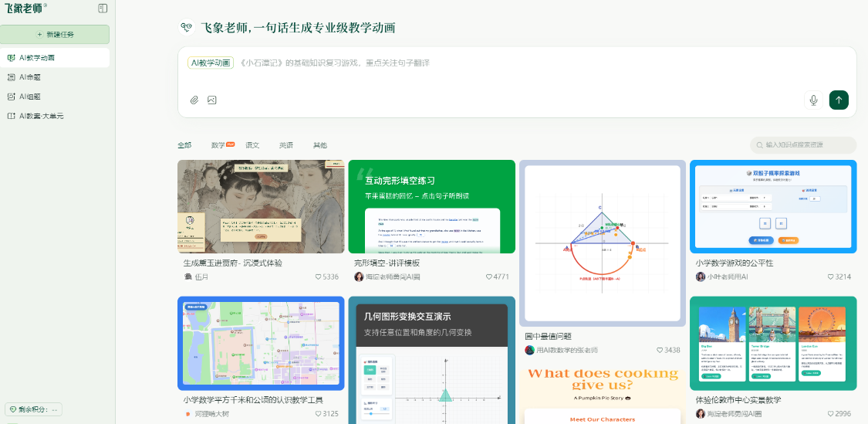Open the 小学数学游戏的公平性 card thumbnail
Image resolution: width=868 pixels, height=424 pixels.
pyautogui.click(x=772, y=206)
